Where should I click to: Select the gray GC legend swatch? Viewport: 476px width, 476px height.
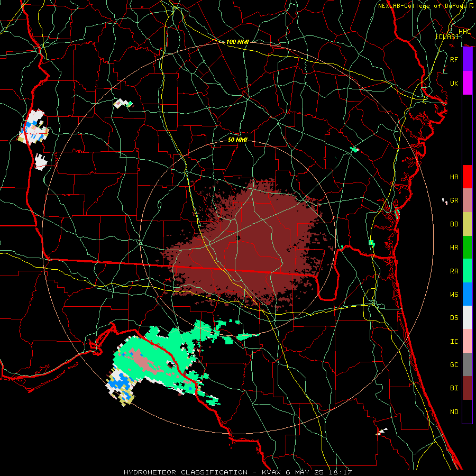pyautogui.click(x=467, y=364)
